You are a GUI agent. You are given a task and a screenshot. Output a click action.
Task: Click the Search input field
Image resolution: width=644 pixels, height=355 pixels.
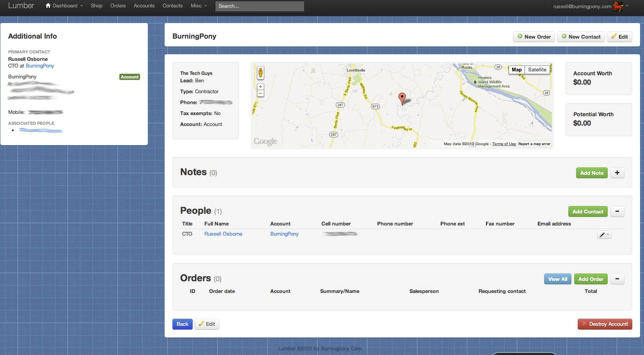pos(259,6)
